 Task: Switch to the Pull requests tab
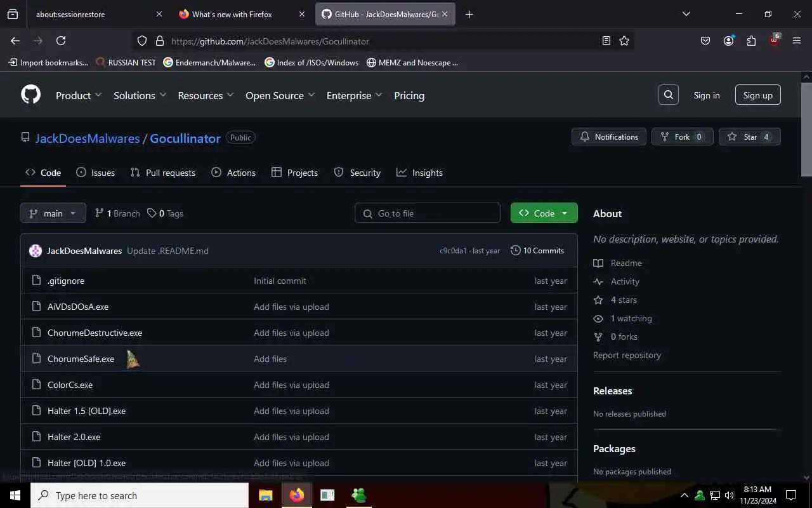click(x=162, y=173)
